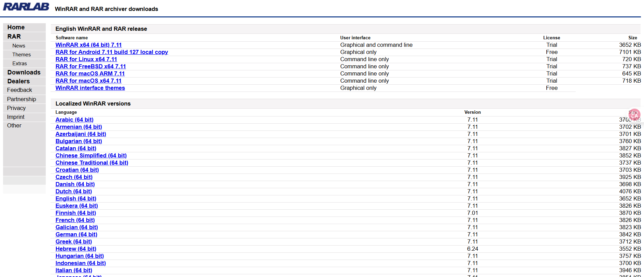Viewport: 644px width, 277px height.
Task: Open WinRAR interface themes link
Action: coord(90,88)
